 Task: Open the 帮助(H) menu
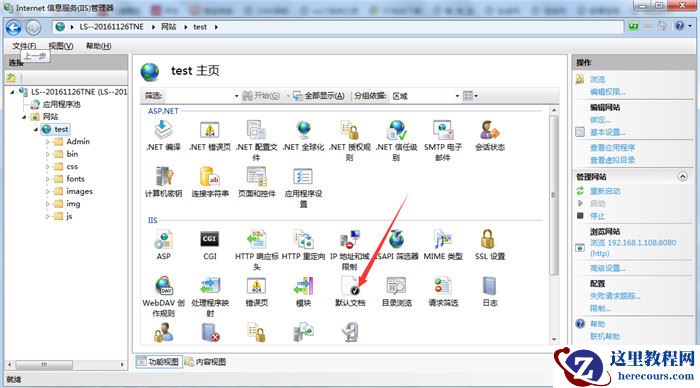tap(99, 46)
